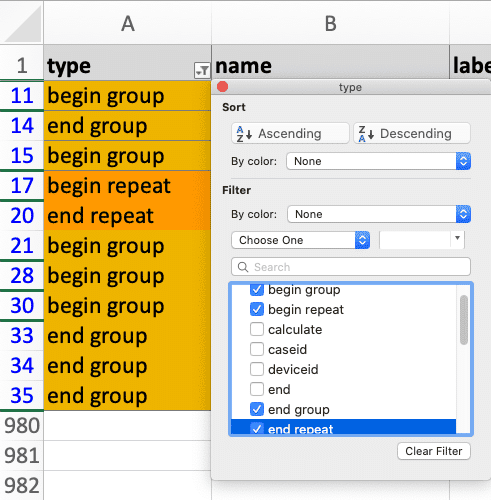Check the calculate checkbox
Image resolution: width=491 pixels, height=500 pixels.
[257, 329]
